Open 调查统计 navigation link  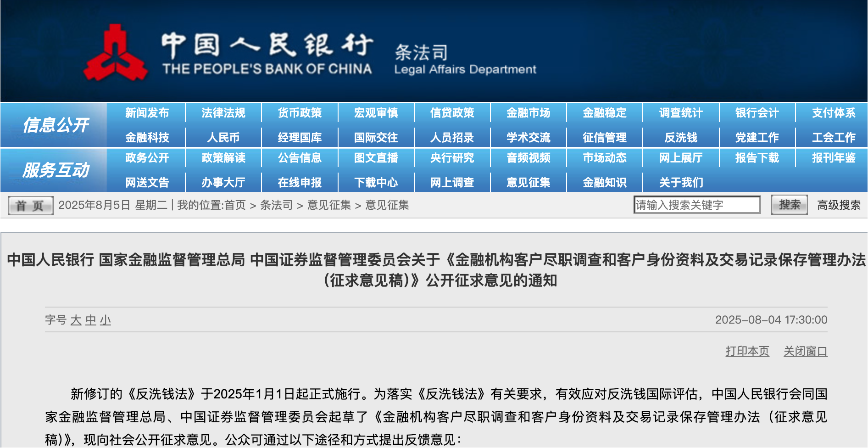click(681, 113)
